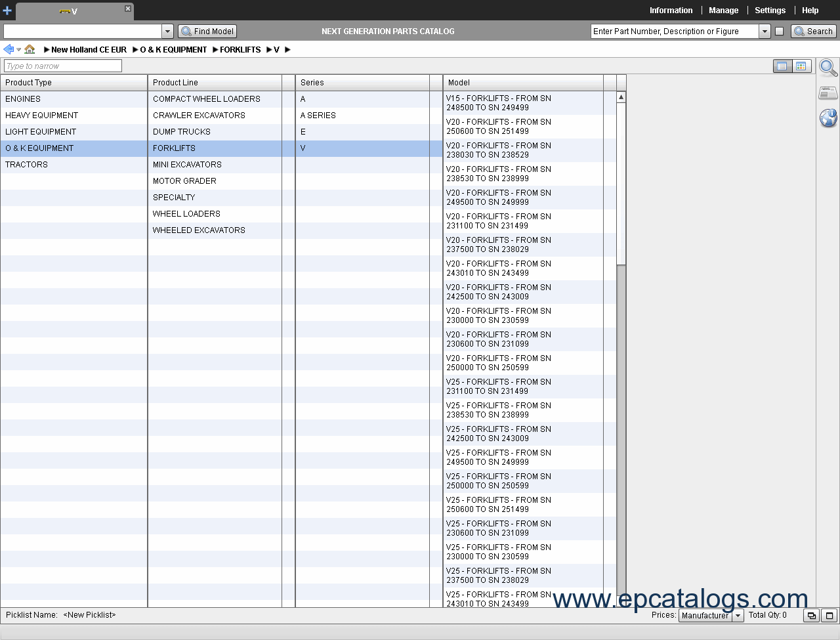Click picklist restore window icon

click(812, 616)
